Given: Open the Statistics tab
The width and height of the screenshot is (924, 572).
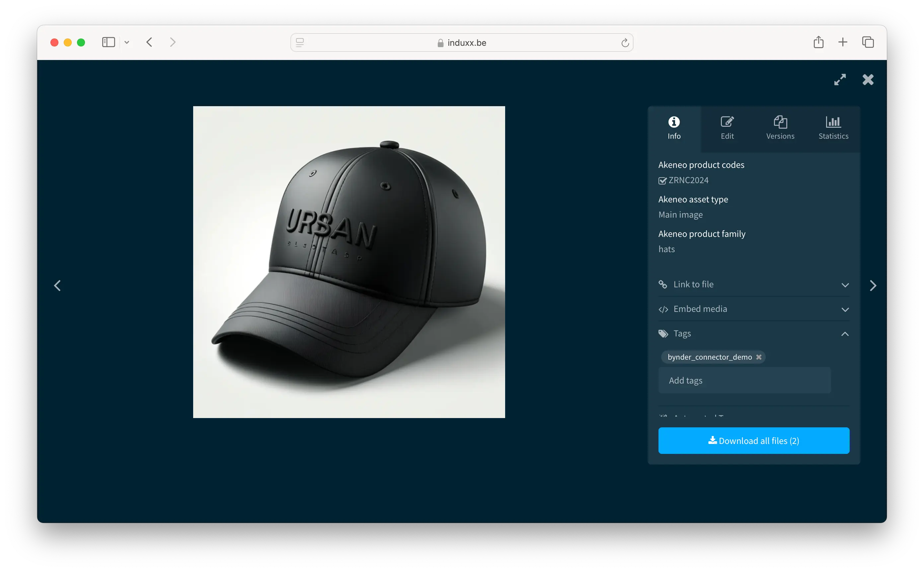Looking at the screenshot, I should (x=833, y=128).
